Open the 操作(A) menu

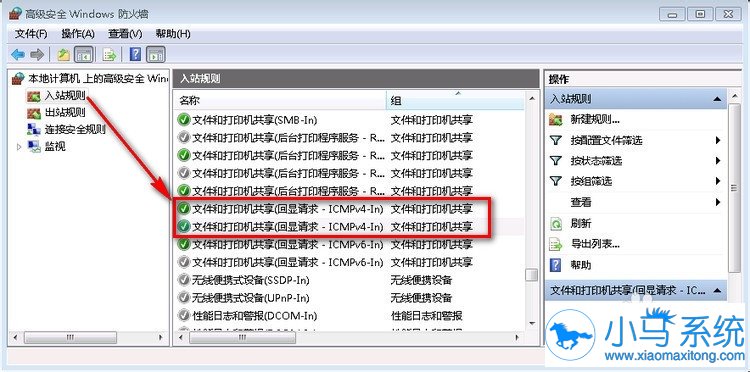click(78, 34)
